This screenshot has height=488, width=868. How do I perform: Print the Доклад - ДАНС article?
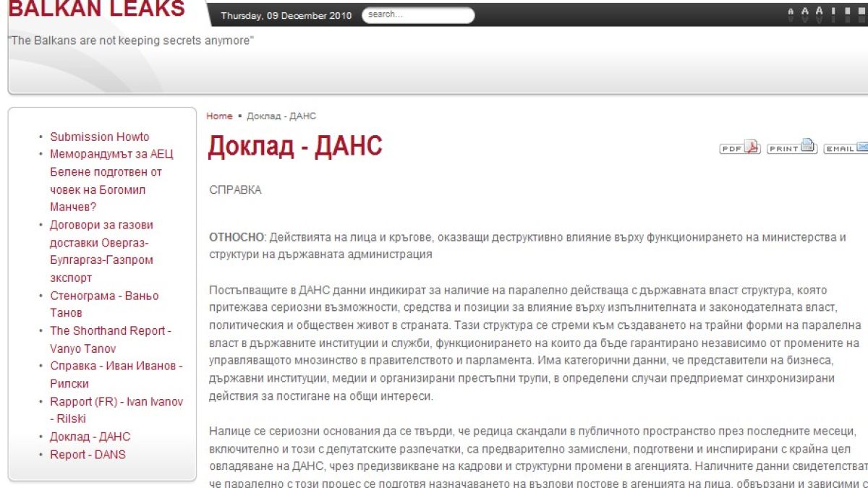[791, 147]
